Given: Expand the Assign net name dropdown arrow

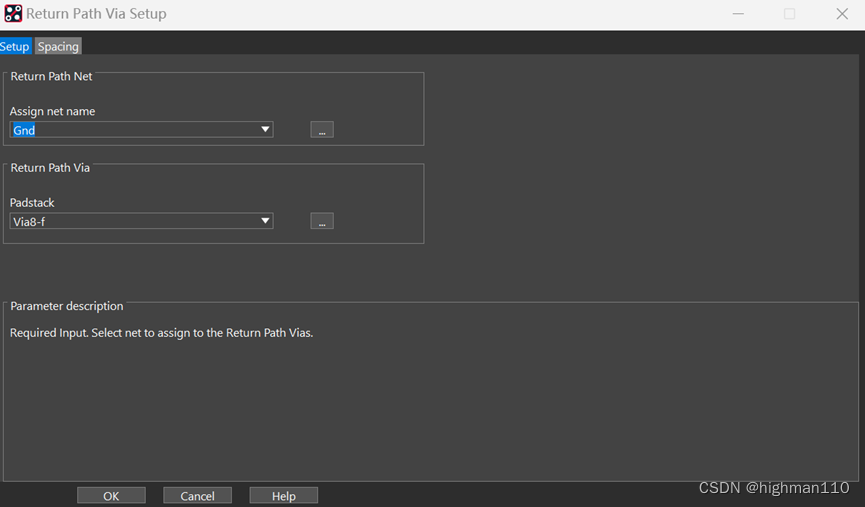Looking at the screenshot, I should [x=265, y=130].
